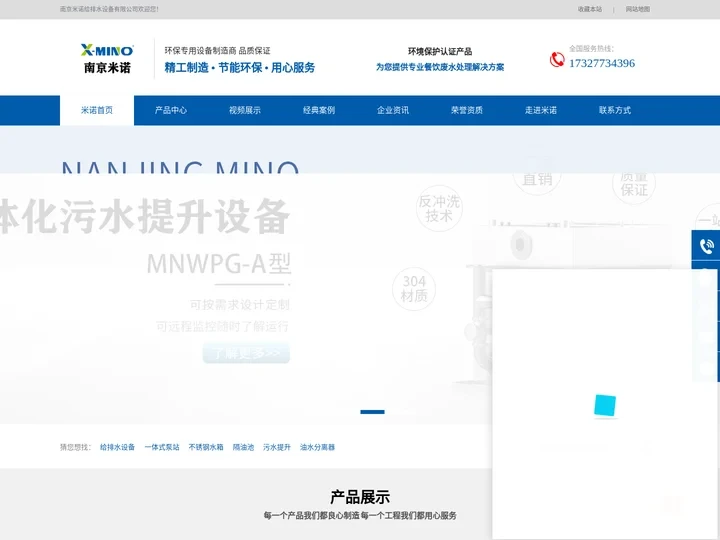Click the 收藏本站 link
This screenshot has width=720, height=540.
point(590,9)
